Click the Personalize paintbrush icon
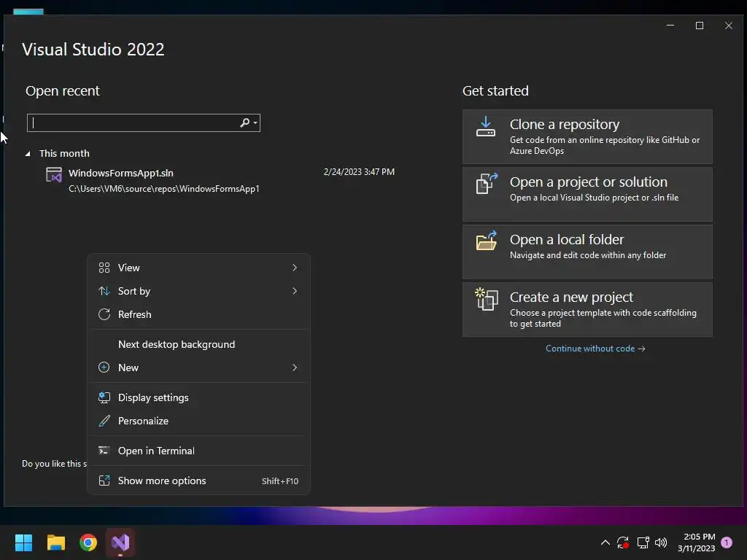 (x=104, y=421)
